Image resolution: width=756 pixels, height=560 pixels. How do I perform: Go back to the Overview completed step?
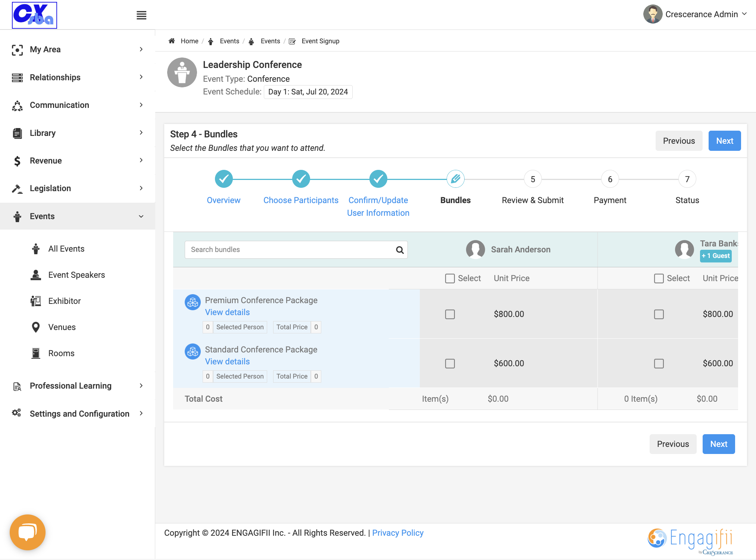tap(224, 179)
